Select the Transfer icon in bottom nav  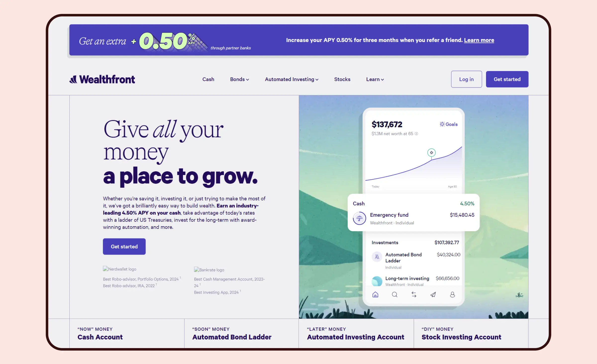413,295
